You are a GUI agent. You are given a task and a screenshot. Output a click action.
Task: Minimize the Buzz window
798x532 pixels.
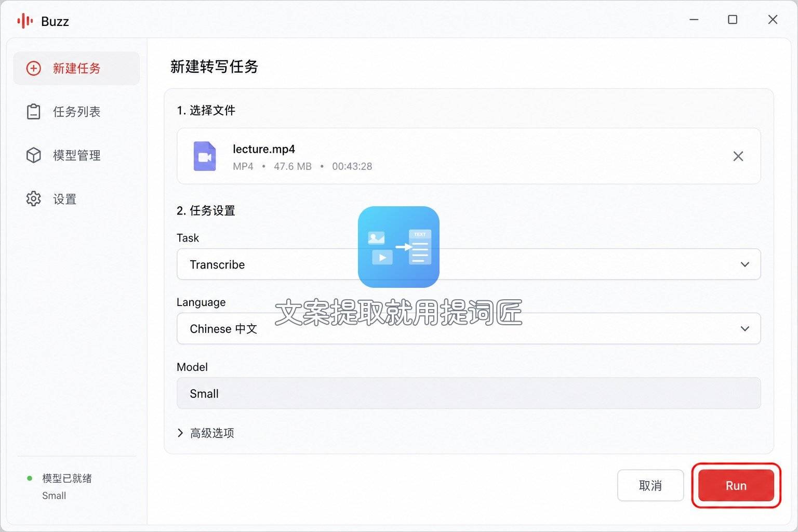694,20
